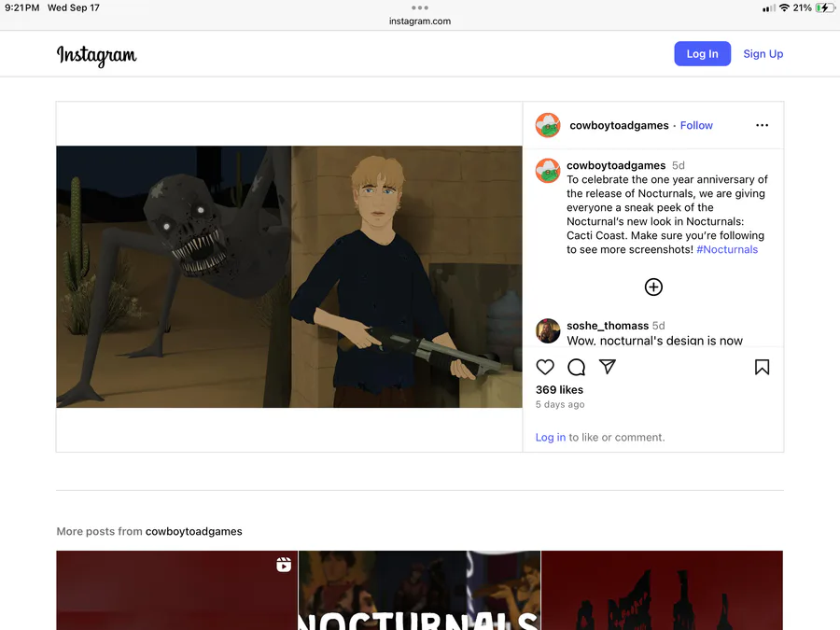Open soshe_thomass profile picture
840x630 pixels.
coord(548,330)
